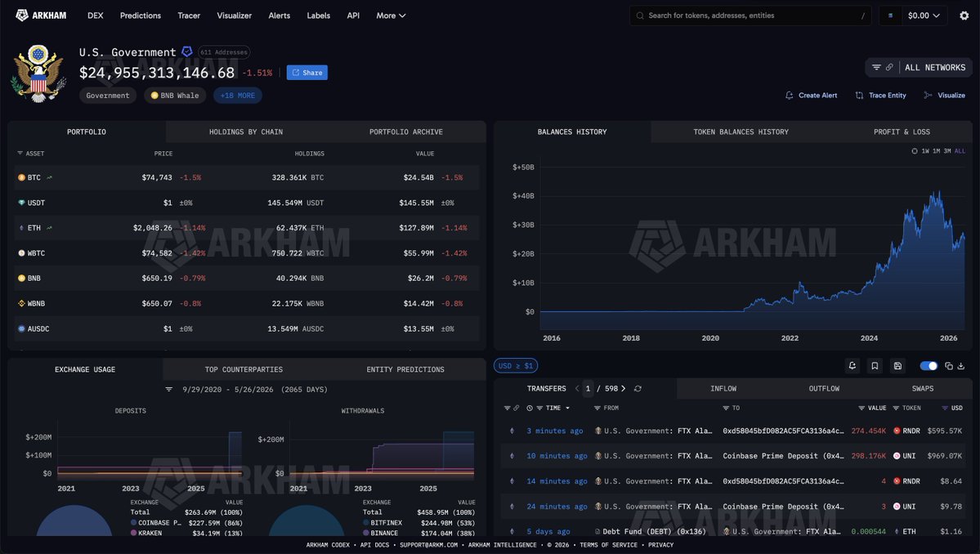The height and width of the screenshot is (554, 980).
Task: Click the Visualize button
Action: click(x=944, y=95)
